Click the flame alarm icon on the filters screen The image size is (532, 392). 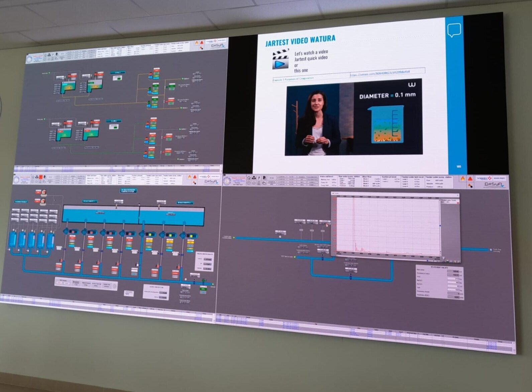tap(197, 43)
